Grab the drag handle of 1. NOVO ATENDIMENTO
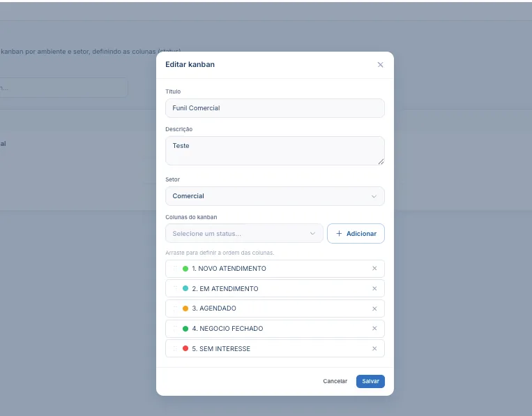 [175, 268]
